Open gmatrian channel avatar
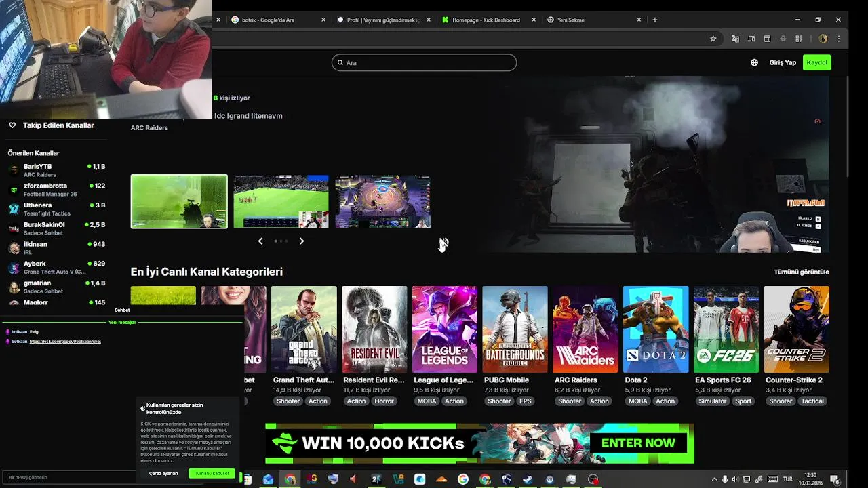Screen dimensions: 868x488 pos(14,287)
